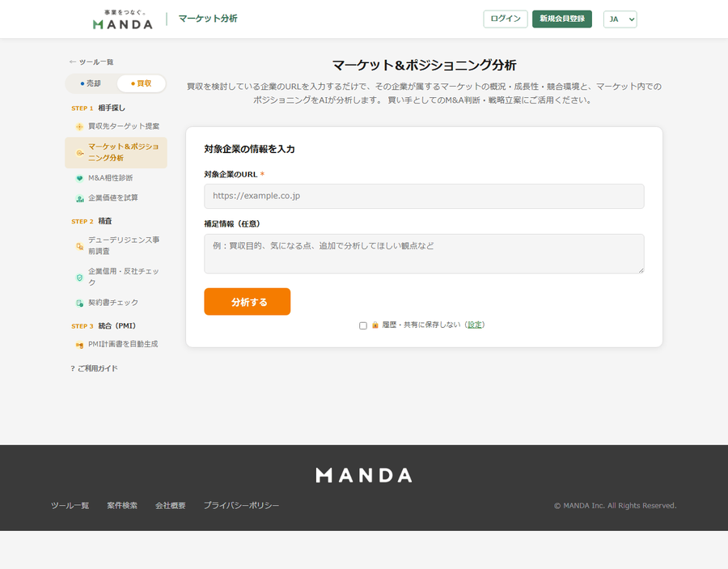Open footer ツール一覧 link
728x569 pixels.
[x=70, y=505]
